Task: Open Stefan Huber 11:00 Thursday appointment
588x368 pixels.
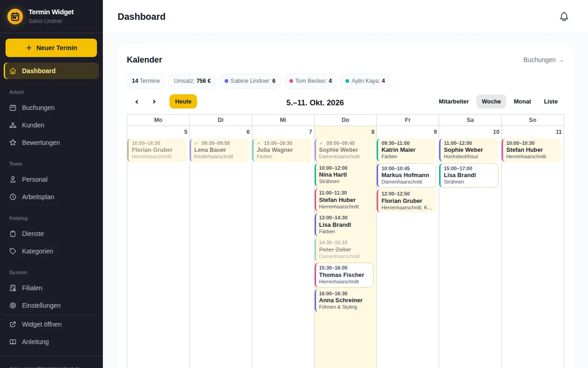Action: [345, 200]
